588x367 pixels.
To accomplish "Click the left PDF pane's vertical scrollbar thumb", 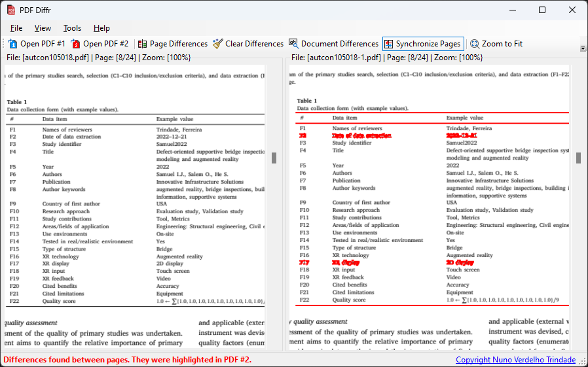I will pos(274,158).
